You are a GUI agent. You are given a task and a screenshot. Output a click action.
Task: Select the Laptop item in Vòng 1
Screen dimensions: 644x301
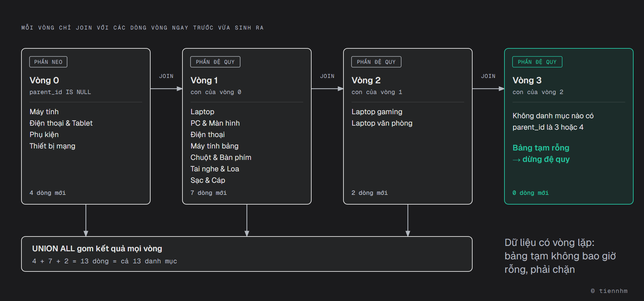tap(202, 112)
